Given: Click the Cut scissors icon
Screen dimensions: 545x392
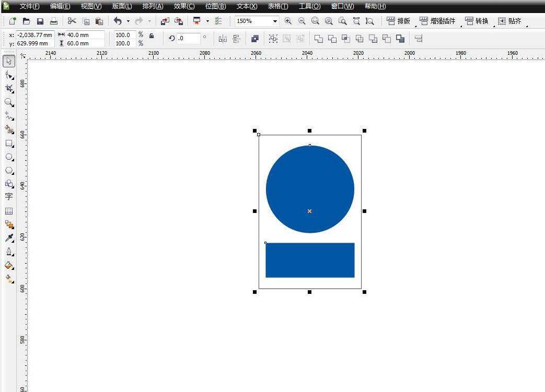Looking at the screenshot, I should pos(72,21).
